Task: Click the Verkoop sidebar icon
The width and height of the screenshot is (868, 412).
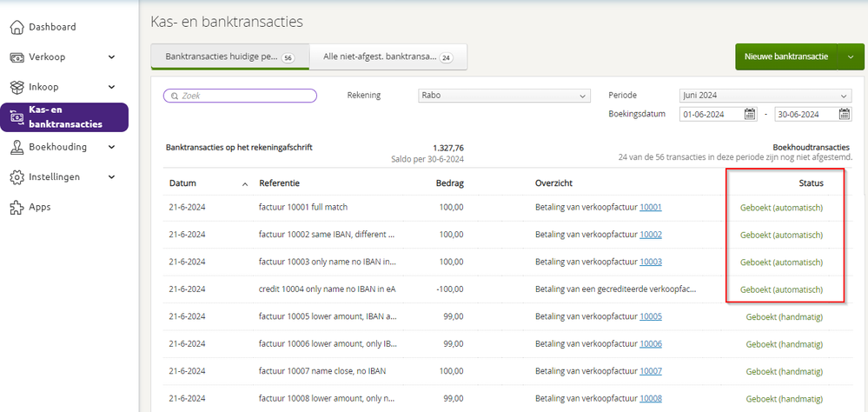Action: pyautogui.click(x=17, y=57)
